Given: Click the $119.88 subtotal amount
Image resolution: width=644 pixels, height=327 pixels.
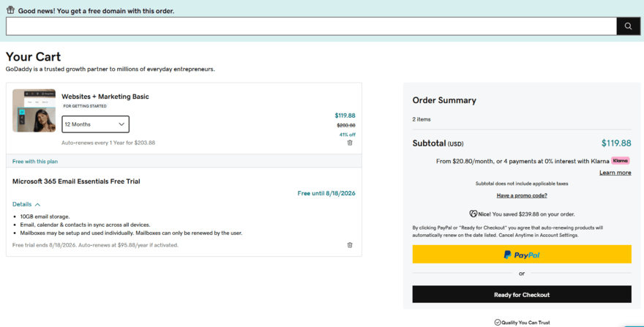Looking at the screenshot, I should [616, 143].
